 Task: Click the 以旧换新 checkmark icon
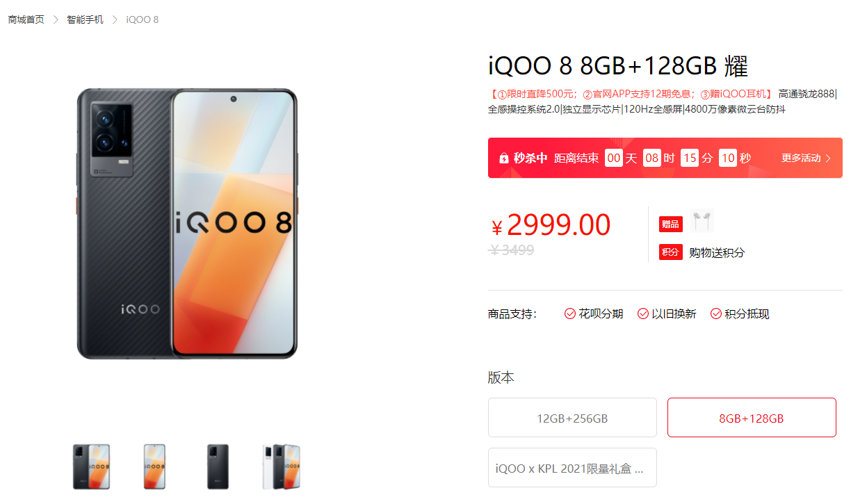point(643,314)
